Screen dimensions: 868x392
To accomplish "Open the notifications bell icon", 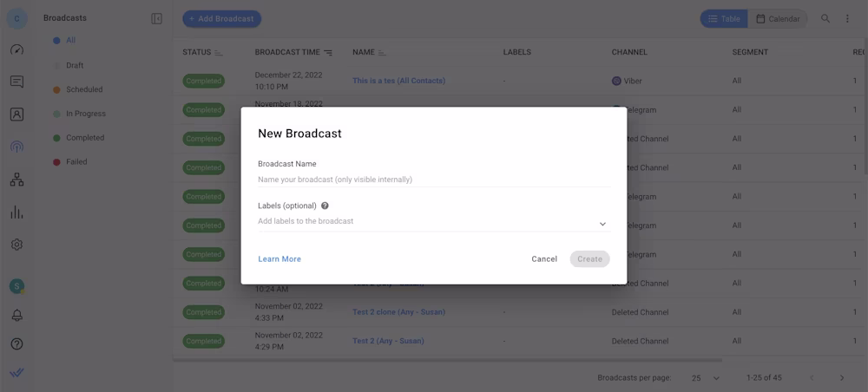I will coord(16,315).
